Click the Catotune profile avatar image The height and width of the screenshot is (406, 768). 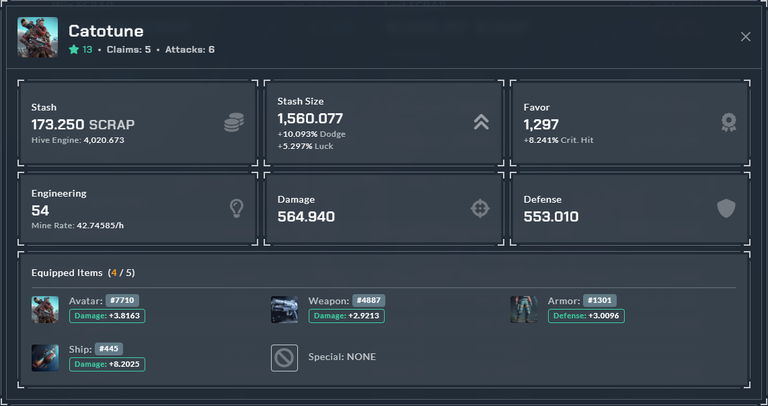[38, 38]
